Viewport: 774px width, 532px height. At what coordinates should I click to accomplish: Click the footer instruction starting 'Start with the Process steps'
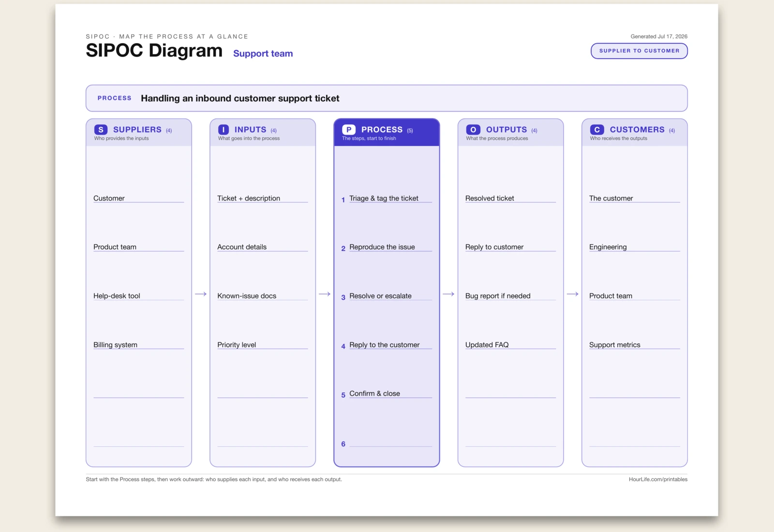pos(214,479)
